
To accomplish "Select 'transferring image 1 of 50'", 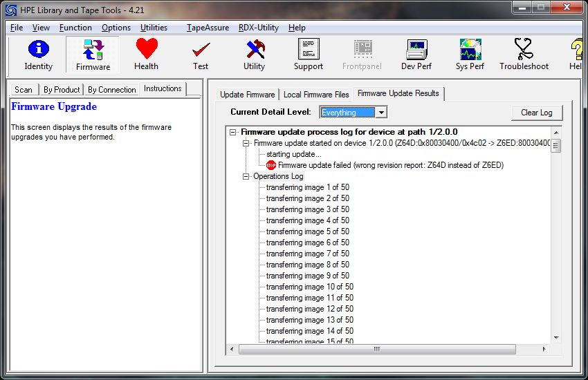I will click(308, 187).
